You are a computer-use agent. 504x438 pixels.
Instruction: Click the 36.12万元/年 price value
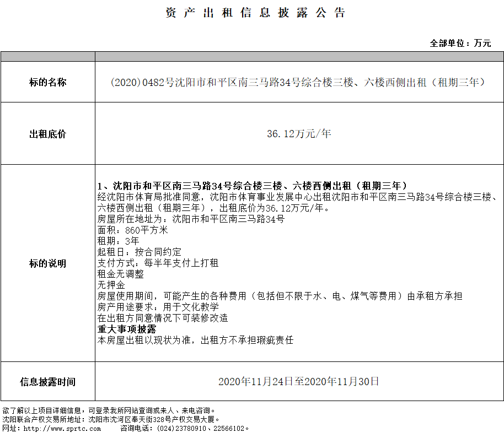pyautogui.click(x=299, y=134)
